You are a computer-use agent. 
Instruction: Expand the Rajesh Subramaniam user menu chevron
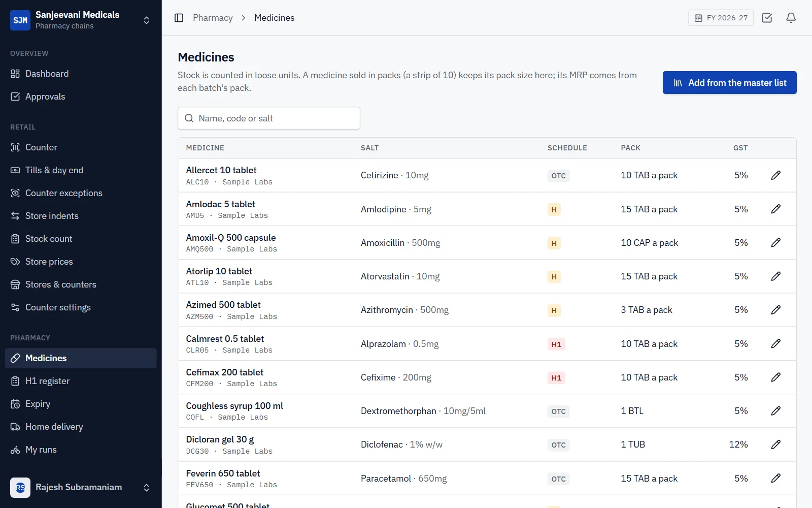[x=146, y=488]
